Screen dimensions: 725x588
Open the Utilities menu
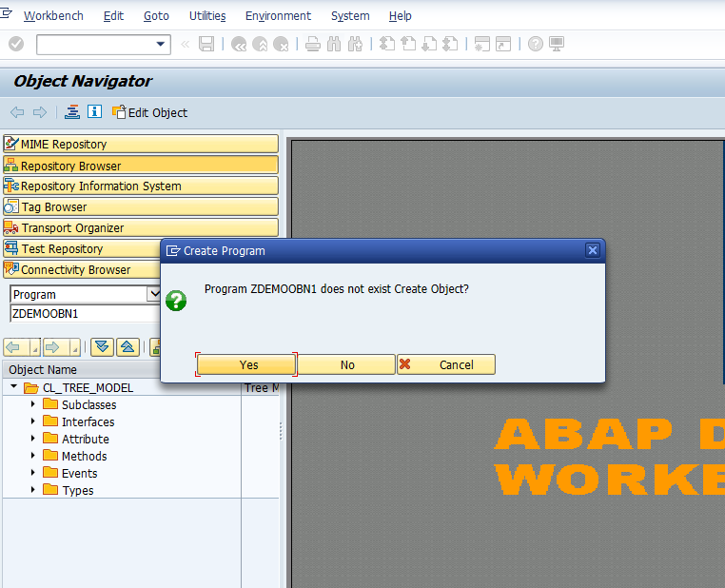click(207, 16)
